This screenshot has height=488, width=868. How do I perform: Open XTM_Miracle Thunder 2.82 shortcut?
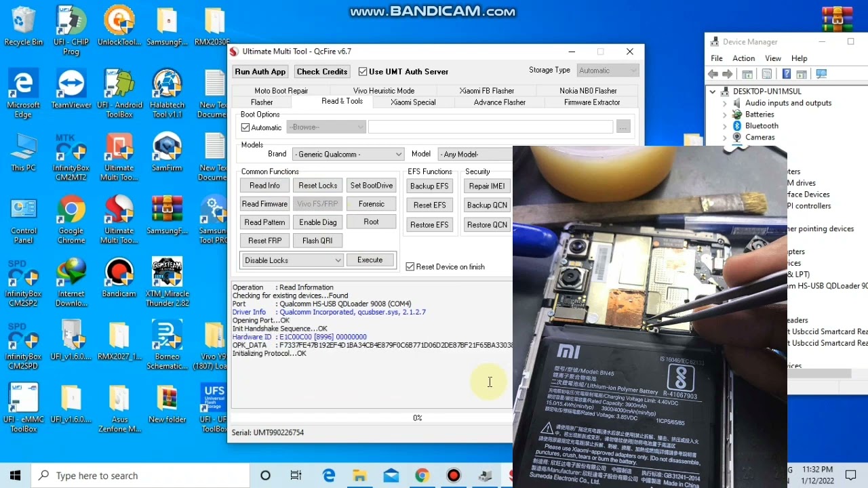click(x=167, y=283)
